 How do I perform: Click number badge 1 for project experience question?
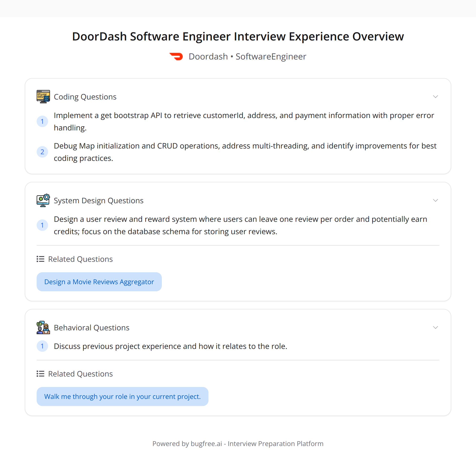[x=42, y=346]
